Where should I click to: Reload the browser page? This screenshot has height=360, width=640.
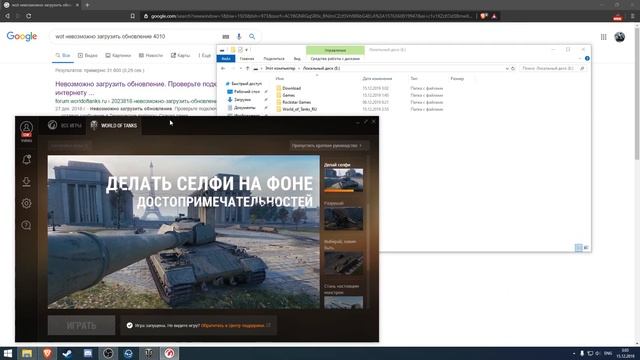[29, 16]
